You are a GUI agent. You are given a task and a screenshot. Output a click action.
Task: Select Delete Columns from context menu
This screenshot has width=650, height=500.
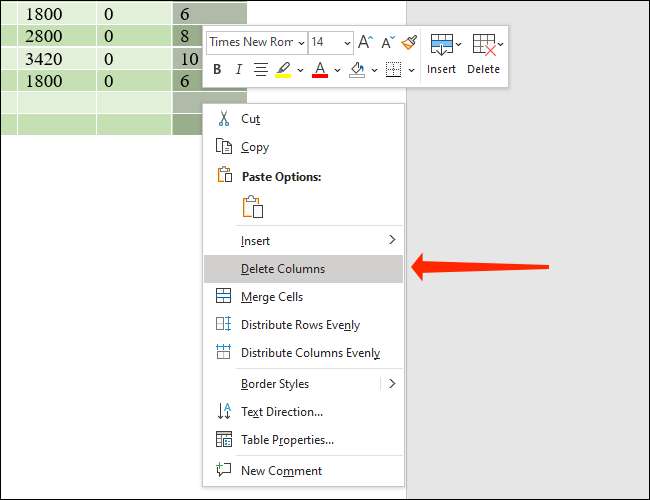click(283, 268)
